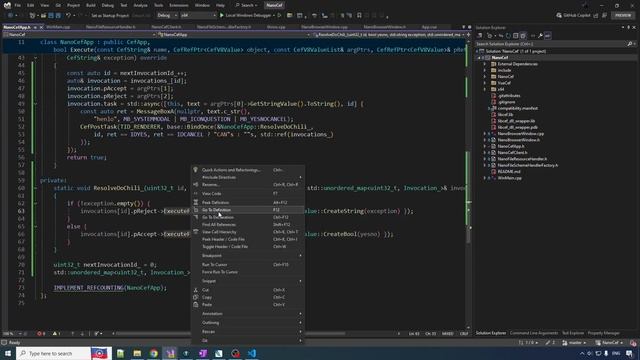Expand the External Dependencies folder

coord(485,64)
